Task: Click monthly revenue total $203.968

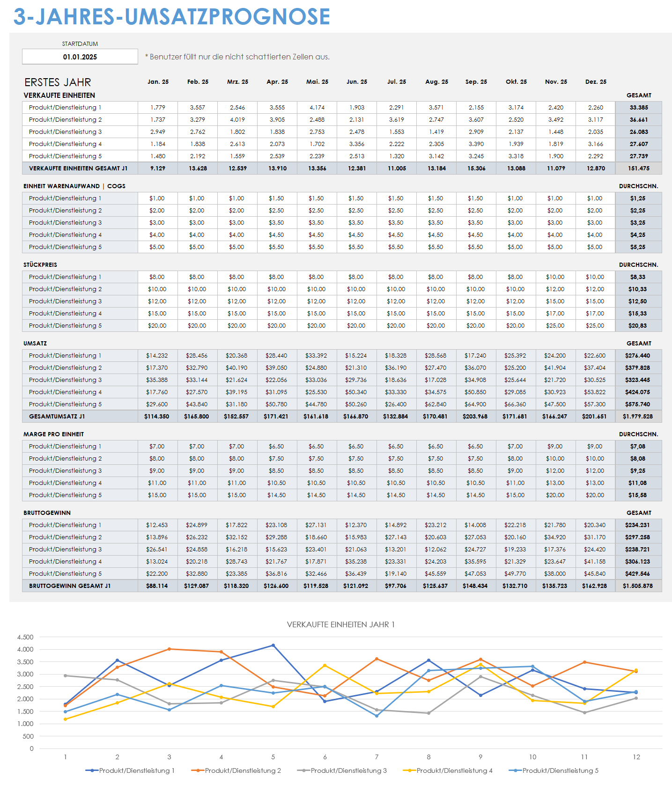Action: (x=476, y=417)
